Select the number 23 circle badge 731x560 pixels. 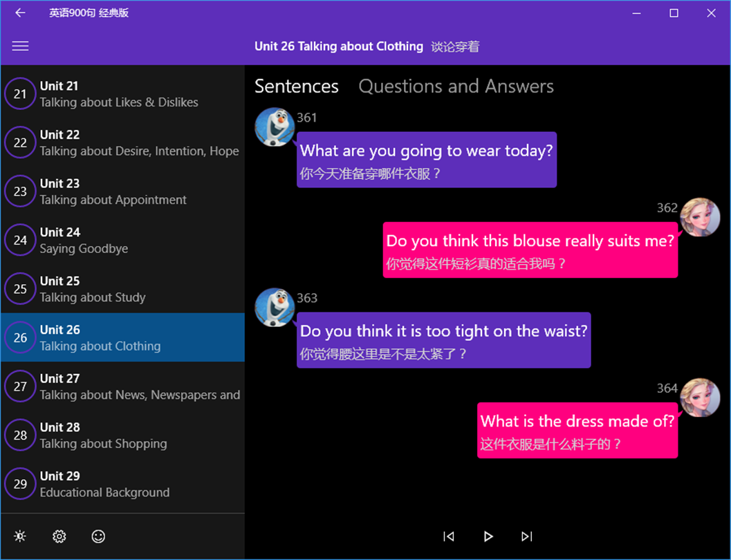click(x=20, y=191)
